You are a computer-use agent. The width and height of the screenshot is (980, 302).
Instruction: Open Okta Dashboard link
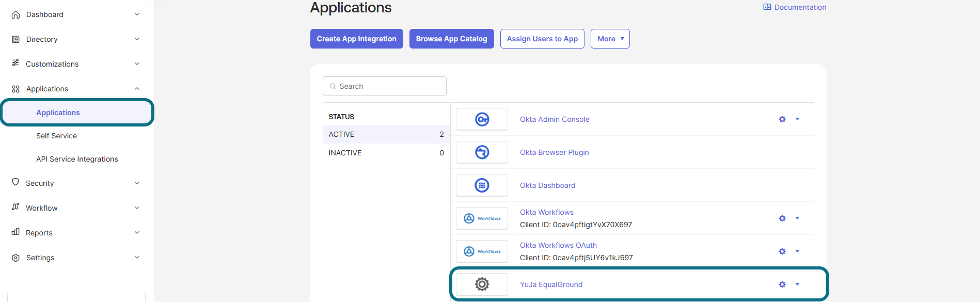(547, 185)
